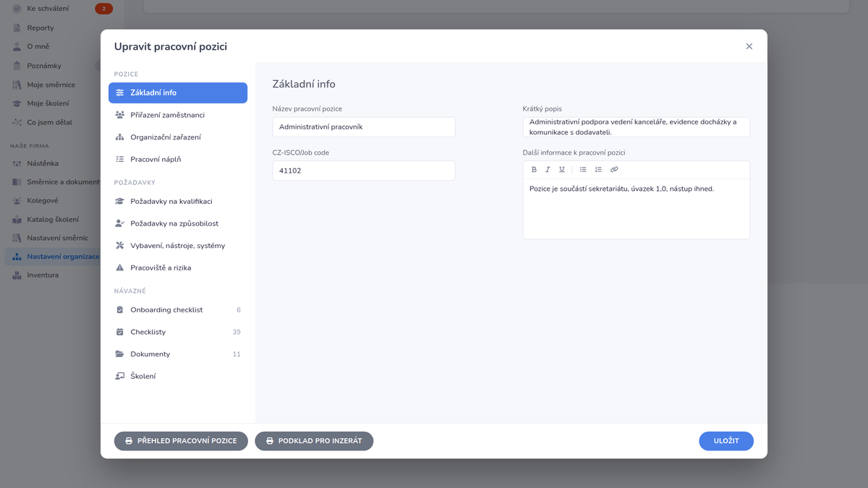Image resolution: width=868 pixels, height=488 pixels.
Task: Save changes with the Uložit button
Action: coord(726,441)
